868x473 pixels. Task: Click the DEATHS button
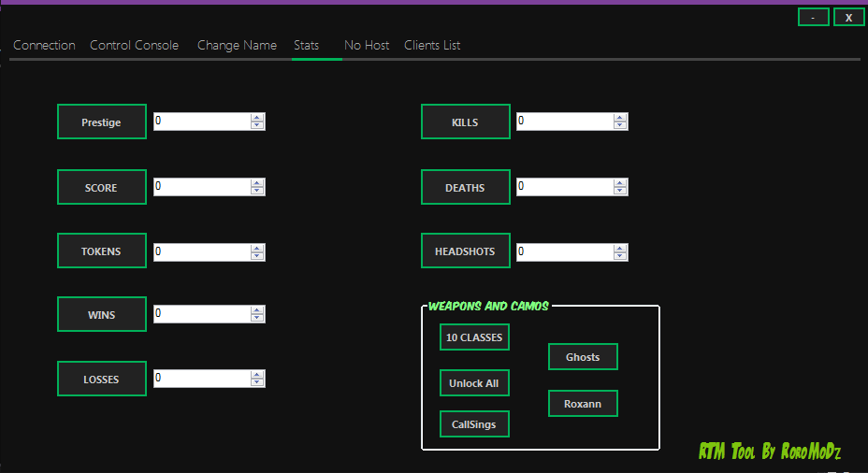[x=466, y=187]
